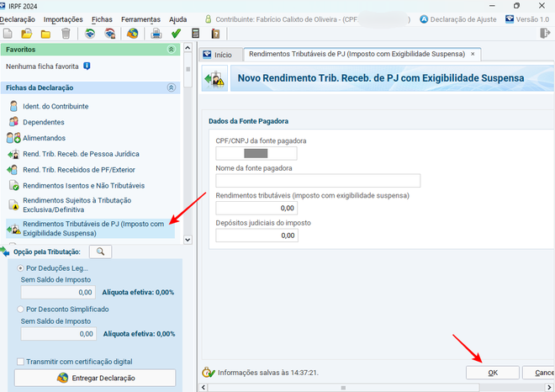Open Rendimentos Isentos e Não Tributáveis
The image size is (555, 392).
pyautogui.click(x=84, y=186)
